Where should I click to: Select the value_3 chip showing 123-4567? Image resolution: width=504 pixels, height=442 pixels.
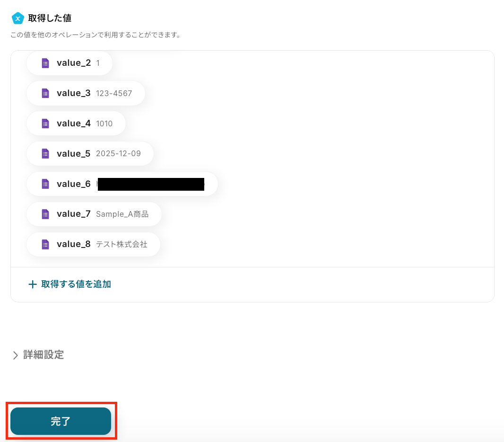tap(86, 93)
